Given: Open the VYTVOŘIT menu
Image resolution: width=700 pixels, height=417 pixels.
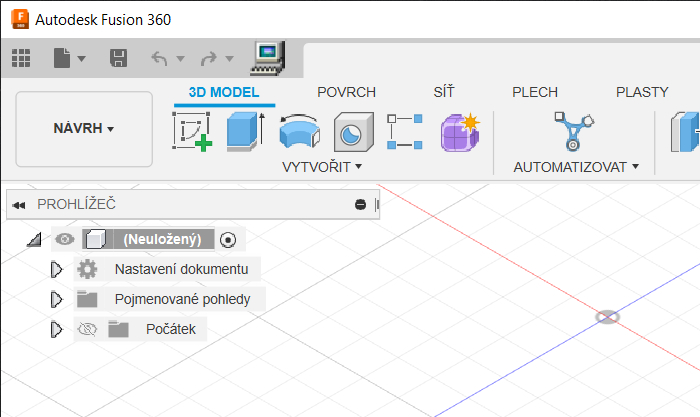Looking at the screenshot, I should click(x=322, y=167).
